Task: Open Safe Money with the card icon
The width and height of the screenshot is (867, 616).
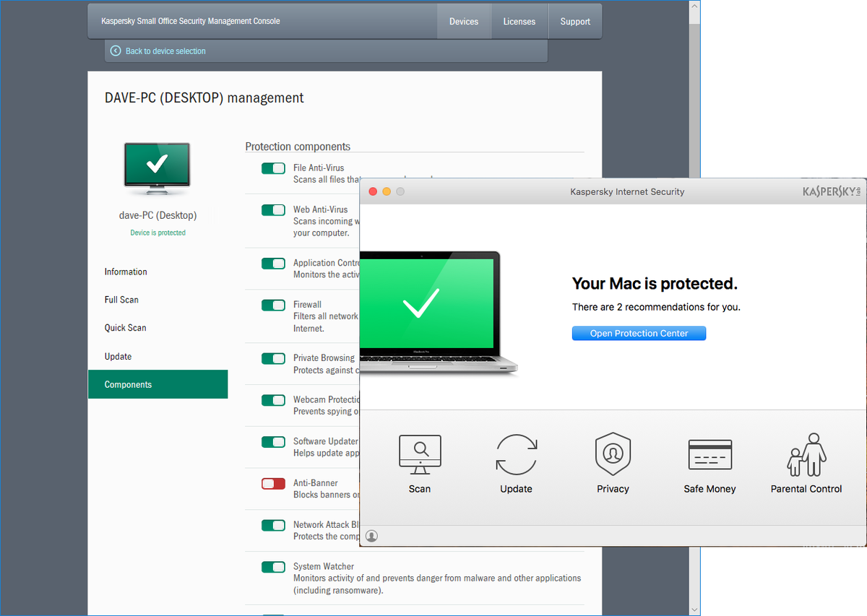Action: coord(709,455)
